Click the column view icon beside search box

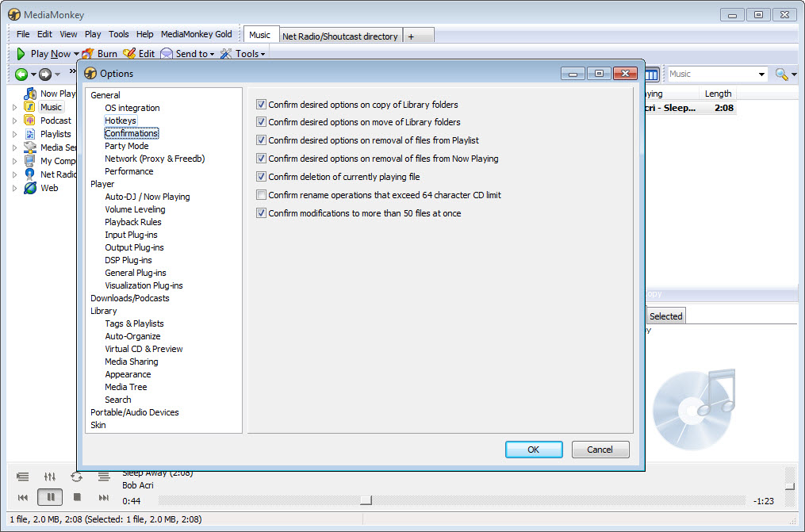(x=651, y=75)
